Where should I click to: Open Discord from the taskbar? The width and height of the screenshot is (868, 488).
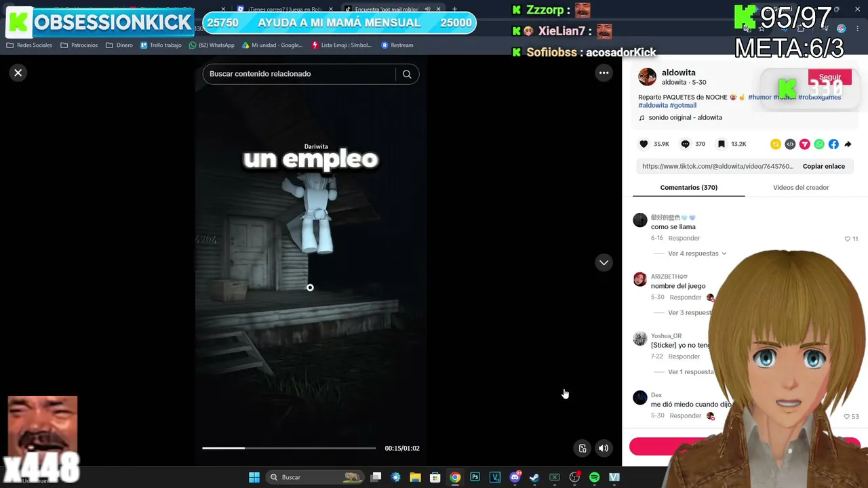tap(515, 477)
